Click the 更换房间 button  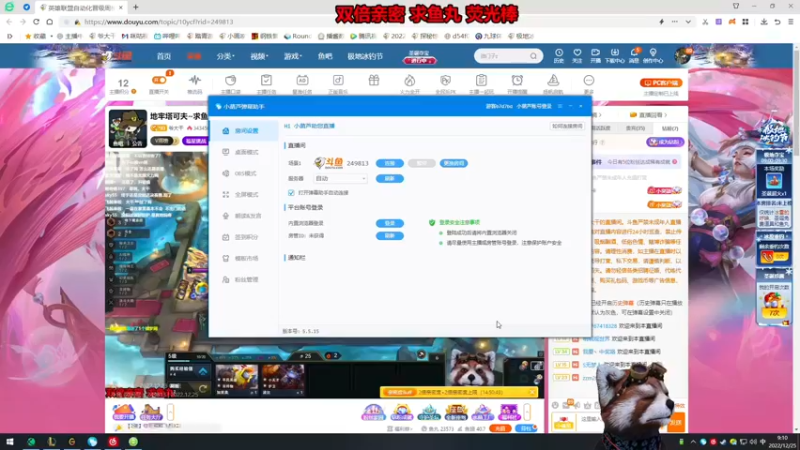[454, 163]
